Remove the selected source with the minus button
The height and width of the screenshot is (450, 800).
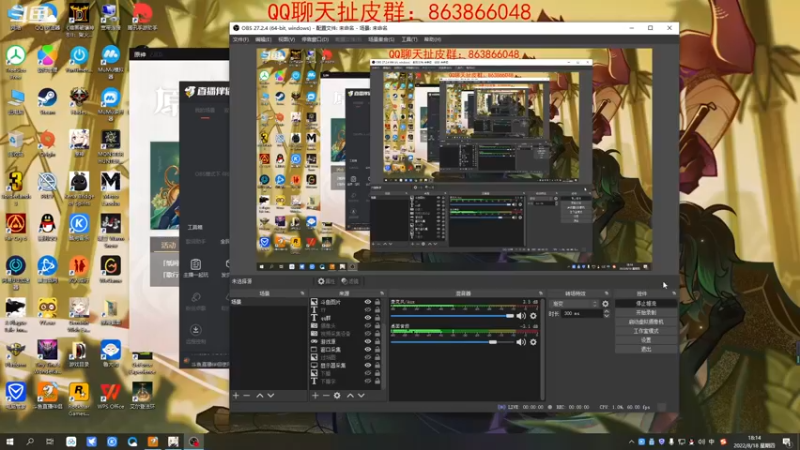pos(326,395)
